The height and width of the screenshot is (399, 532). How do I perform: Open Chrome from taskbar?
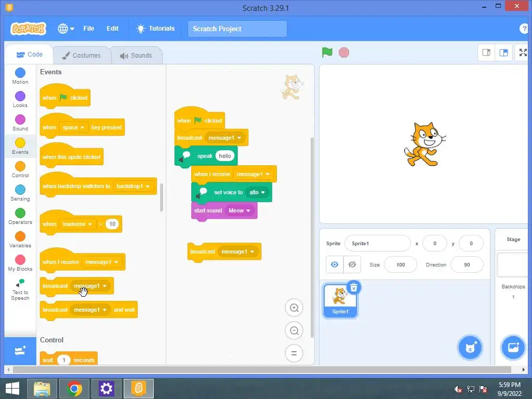tap(74, 389)
